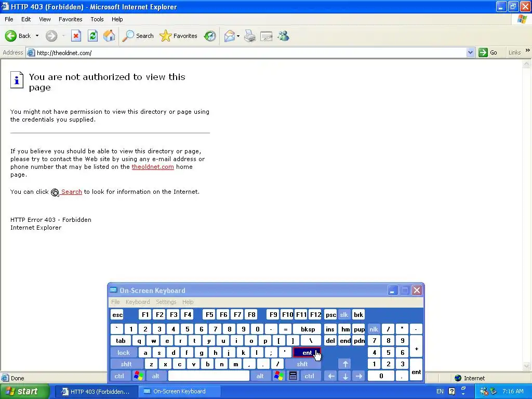
Task: Click the context menu key icon
Action: click(293, 376)
